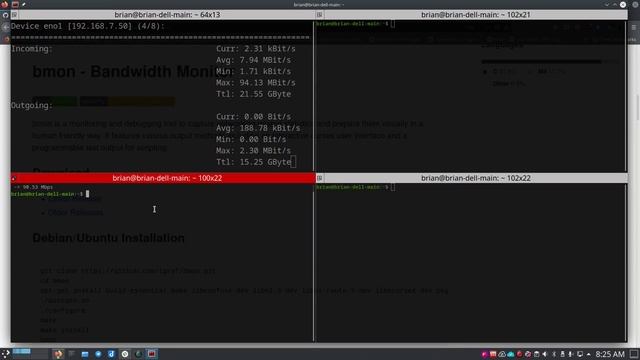Viewport: 640px width, 360px height.
Task: Click the pink system tray icon
Action: click(484, 354)
